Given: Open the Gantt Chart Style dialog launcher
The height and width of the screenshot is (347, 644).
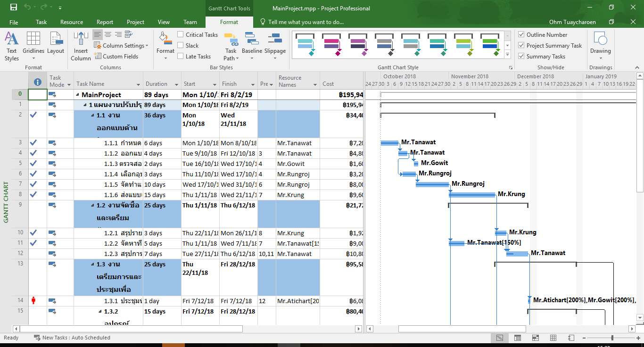Looking at the screenshot, I should tap(511, 67).
